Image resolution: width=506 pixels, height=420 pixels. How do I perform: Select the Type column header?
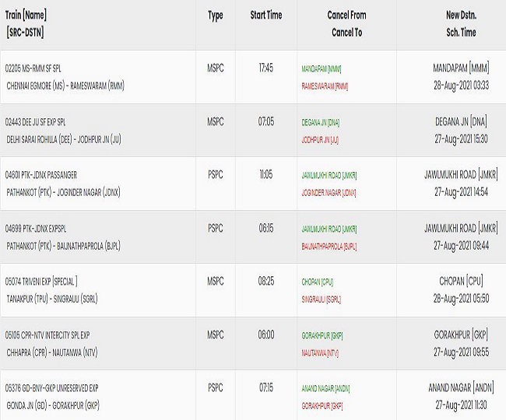(x=215, y=16)
